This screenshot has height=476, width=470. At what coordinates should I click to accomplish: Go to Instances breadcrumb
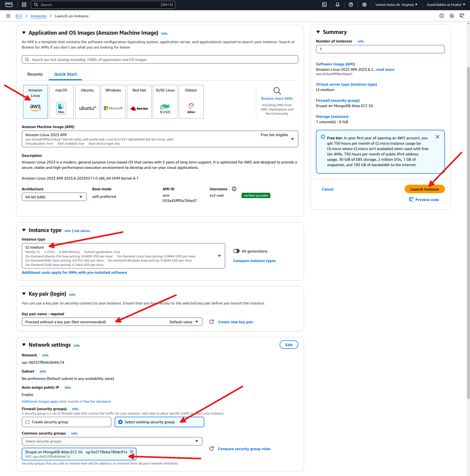click(x=39, y=16)
